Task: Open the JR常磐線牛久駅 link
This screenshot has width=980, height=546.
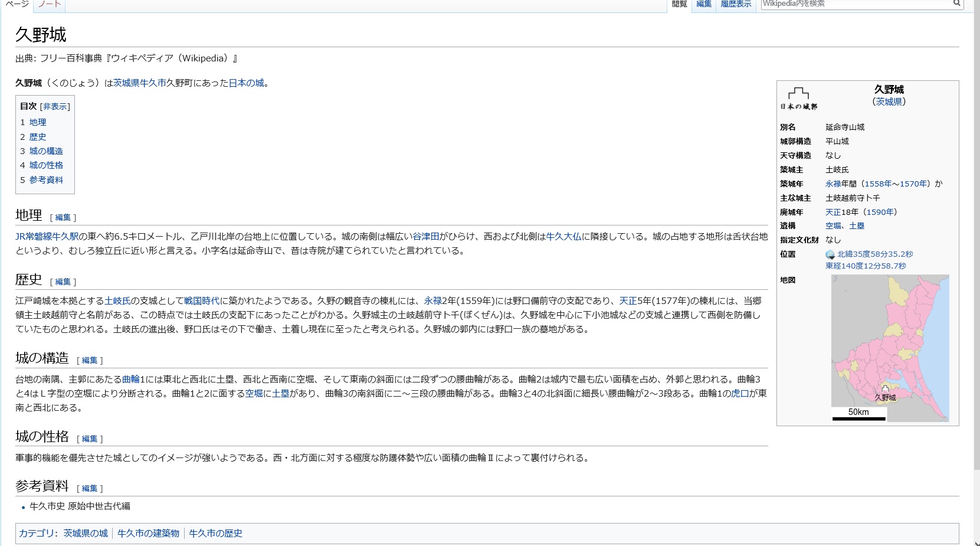Action: 47,237
